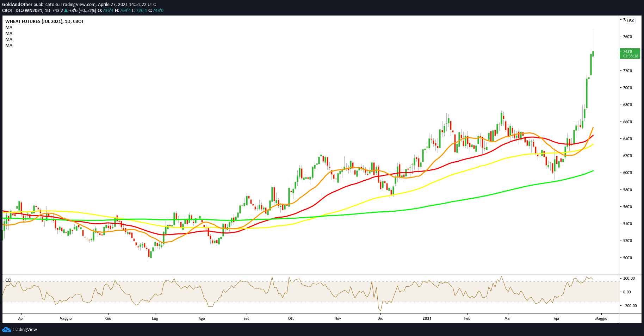
Task: Click the Ott month on time axis
Action: tap(291, 318)
